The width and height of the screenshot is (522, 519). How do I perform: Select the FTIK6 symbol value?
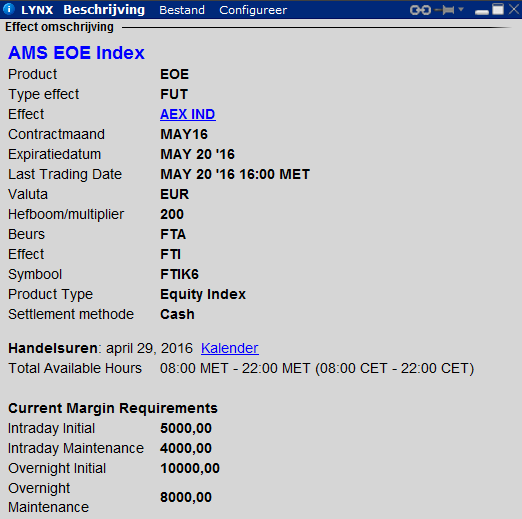tap(179, 274)
